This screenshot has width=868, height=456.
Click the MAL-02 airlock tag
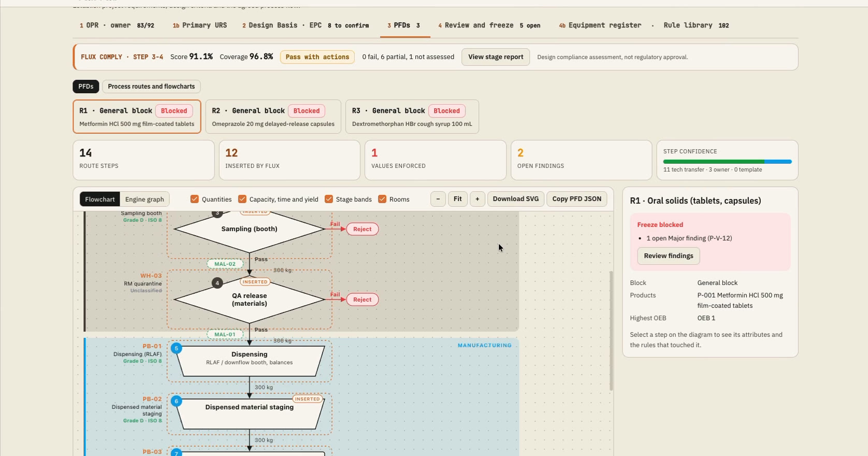225,264
